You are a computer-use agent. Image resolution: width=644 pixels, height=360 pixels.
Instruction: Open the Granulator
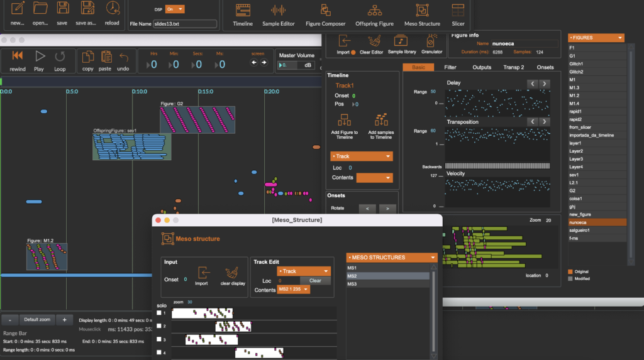430,41
